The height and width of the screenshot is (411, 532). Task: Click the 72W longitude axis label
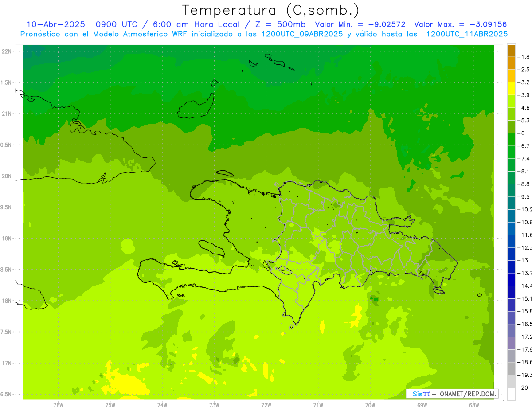click(266, 405)
